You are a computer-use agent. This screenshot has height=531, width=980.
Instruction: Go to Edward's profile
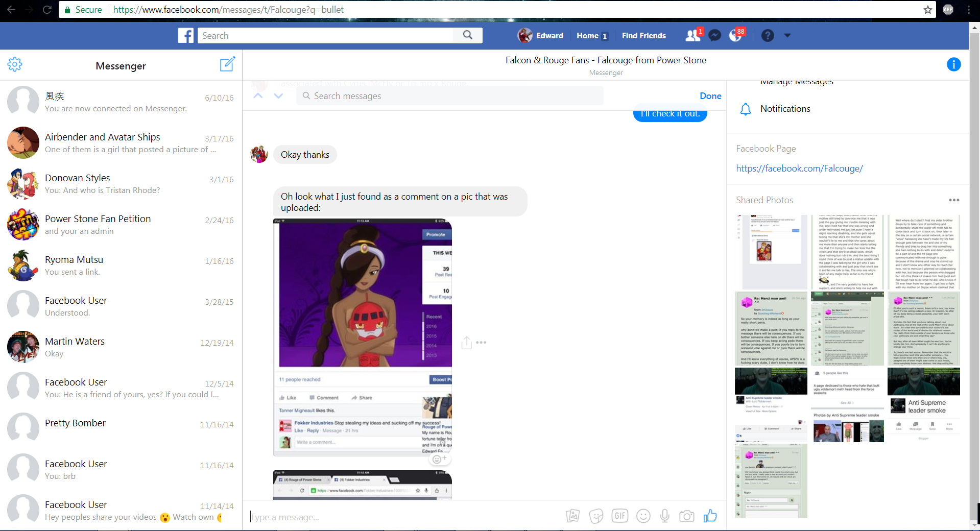[x=541, y=35]
